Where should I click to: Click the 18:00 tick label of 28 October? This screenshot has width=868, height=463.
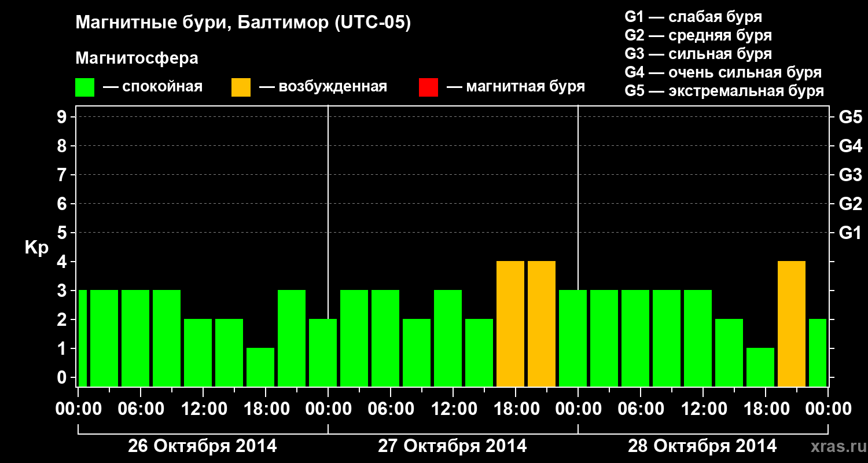pos(766,409)
